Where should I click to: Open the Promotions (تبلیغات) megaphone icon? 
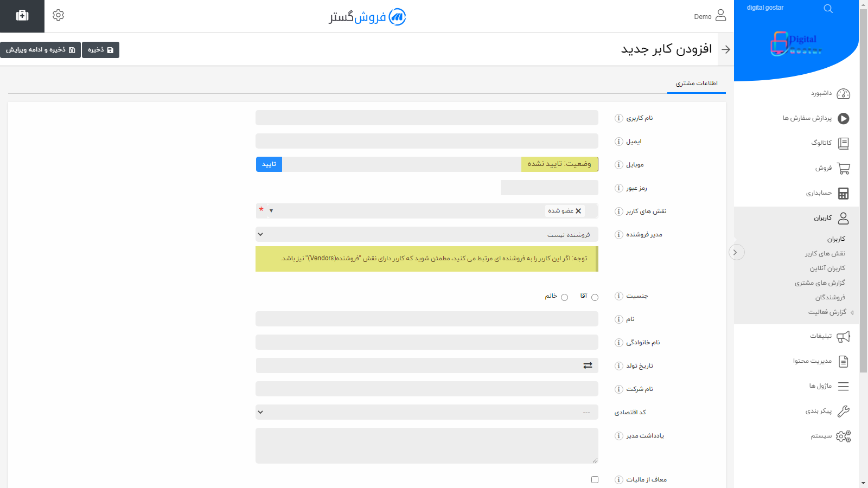tap(843, 337)
